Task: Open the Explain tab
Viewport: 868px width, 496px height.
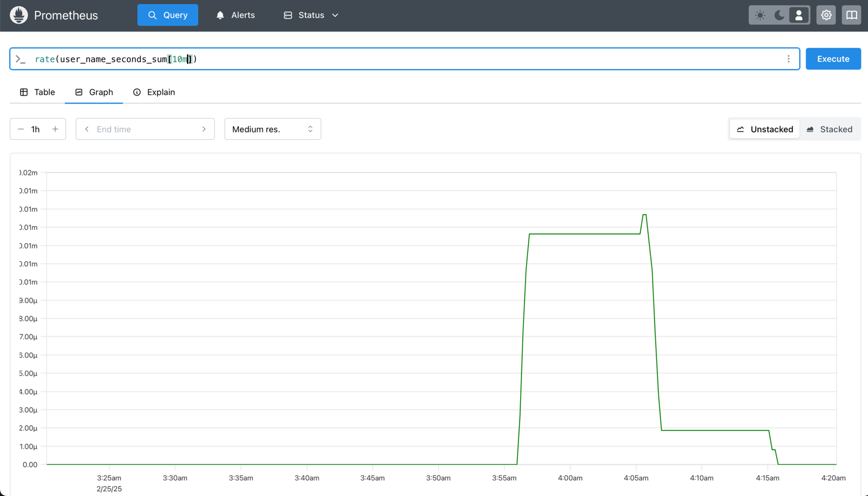Action: 154,92
